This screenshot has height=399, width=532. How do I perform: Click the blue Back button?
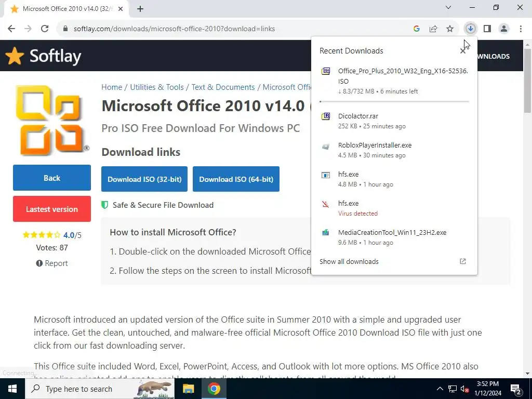(52, 178)
